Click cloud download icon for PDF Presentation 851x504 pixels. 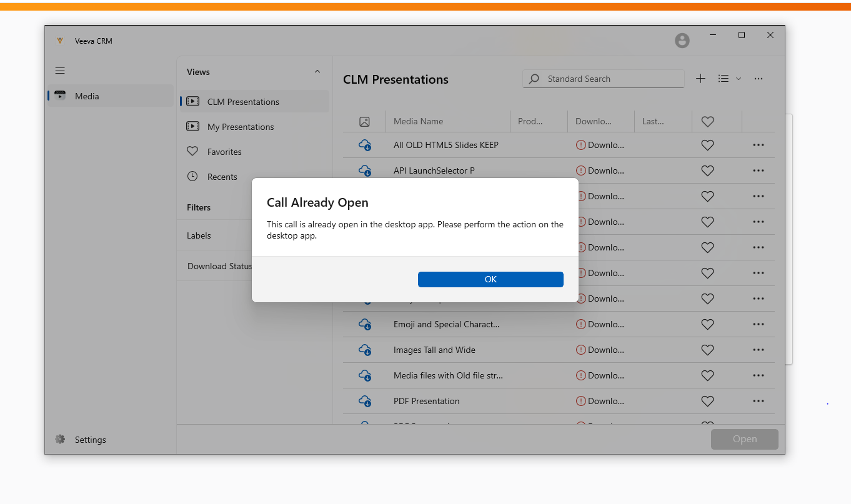(x=365, y=401)
